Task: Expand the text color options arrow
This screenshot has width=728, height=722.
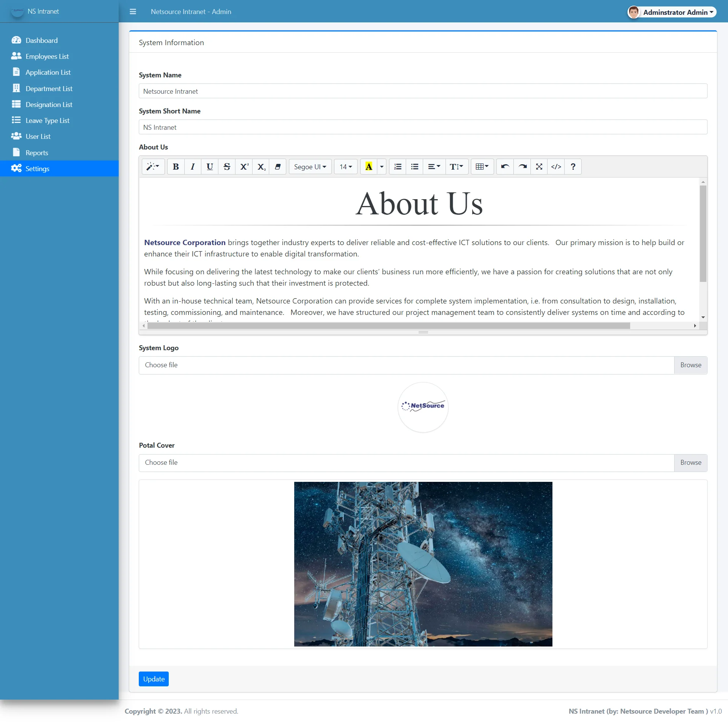Action: pyautogui.click(x=382, y=167)
